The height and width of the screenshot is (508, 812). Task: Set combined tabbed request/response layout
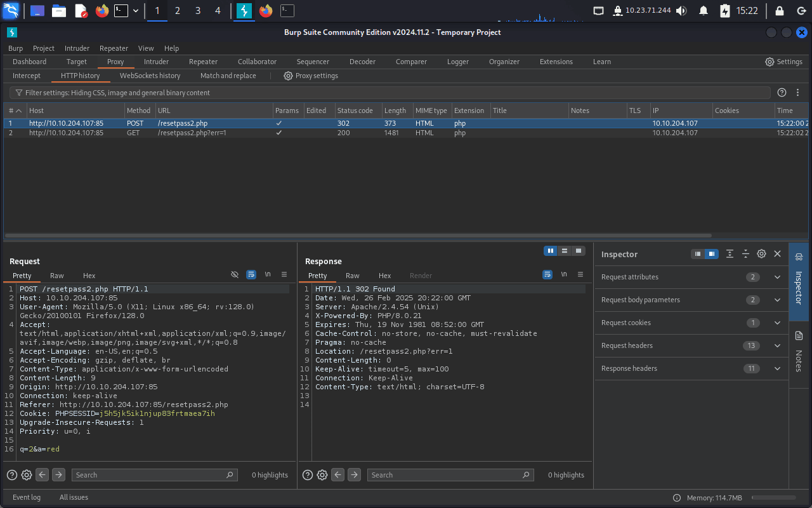tap(579, 251)
